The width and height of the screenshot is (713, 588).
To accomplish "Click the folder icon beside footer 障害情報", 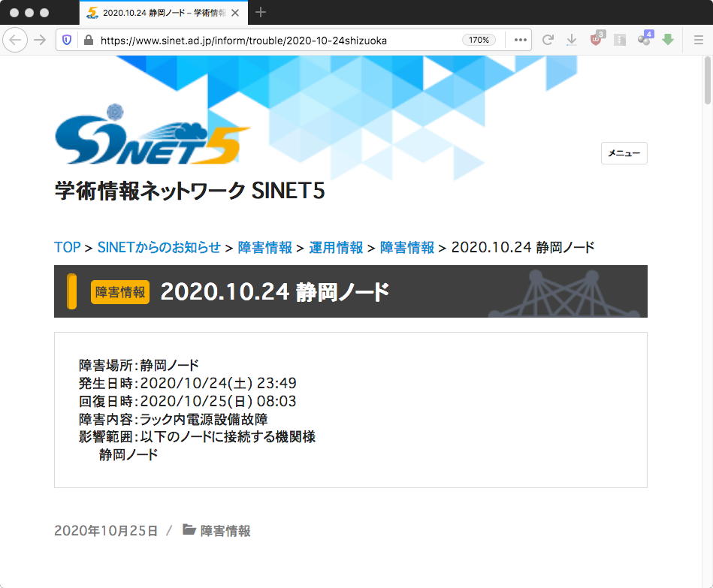I will tap(189, 529).
